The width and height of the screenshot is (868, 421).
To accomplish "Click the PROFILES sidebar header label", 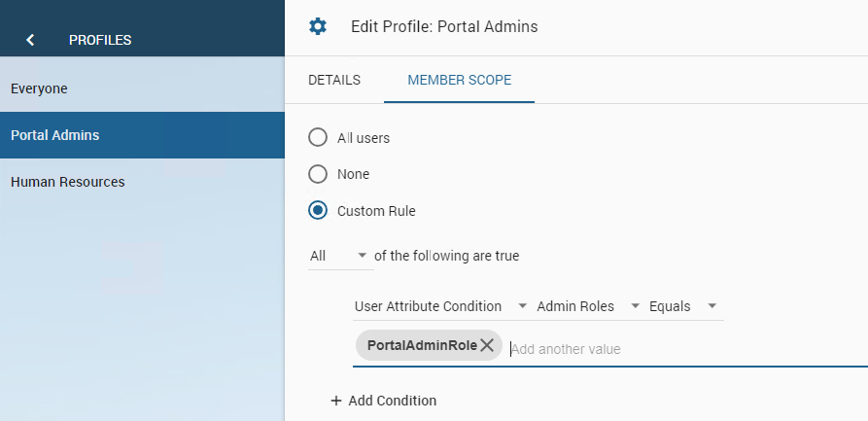I will click(x=100, y=40).
